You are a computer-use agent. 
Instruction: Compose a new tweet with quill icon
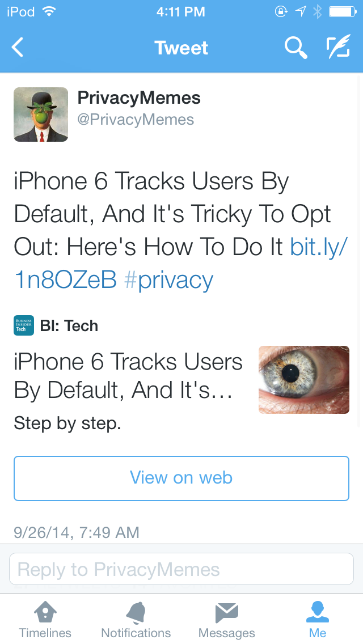[x=337, y=48]
